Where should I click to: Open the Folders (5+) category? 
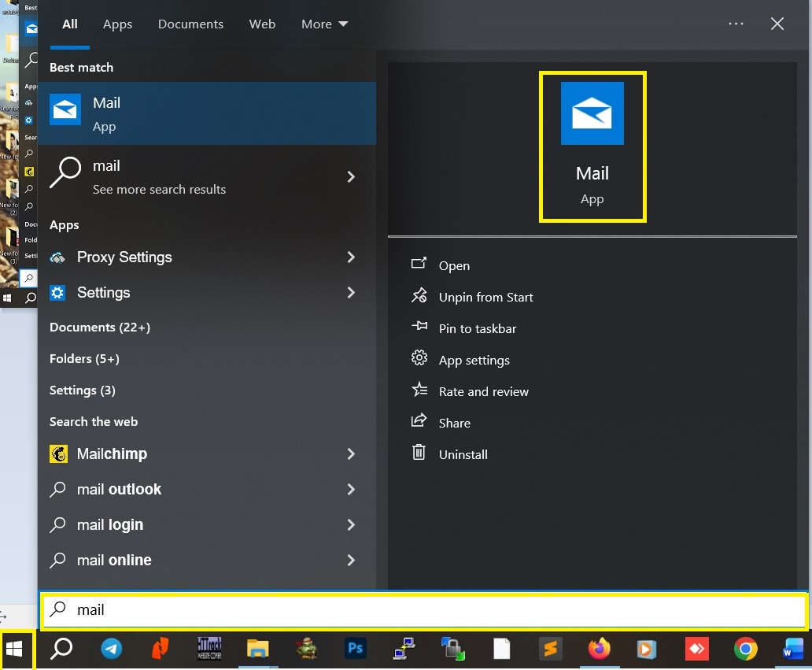[x=84, y=358]
